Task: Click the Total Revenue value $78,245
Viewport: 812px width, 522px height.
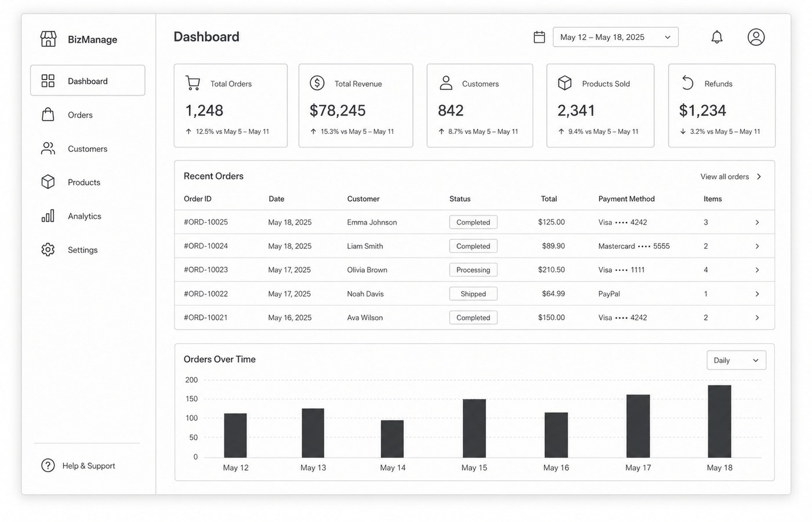Action: click(x=338, y=110)
